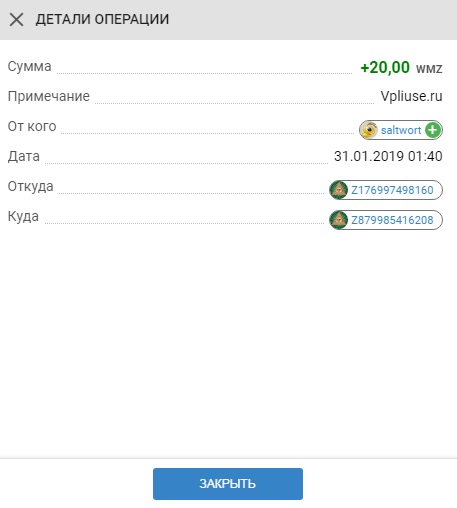The width and height of the screenshot is (457, 508).
Task: Click the Куда field label
Action: pyautogui.click(x=23, y=217)
